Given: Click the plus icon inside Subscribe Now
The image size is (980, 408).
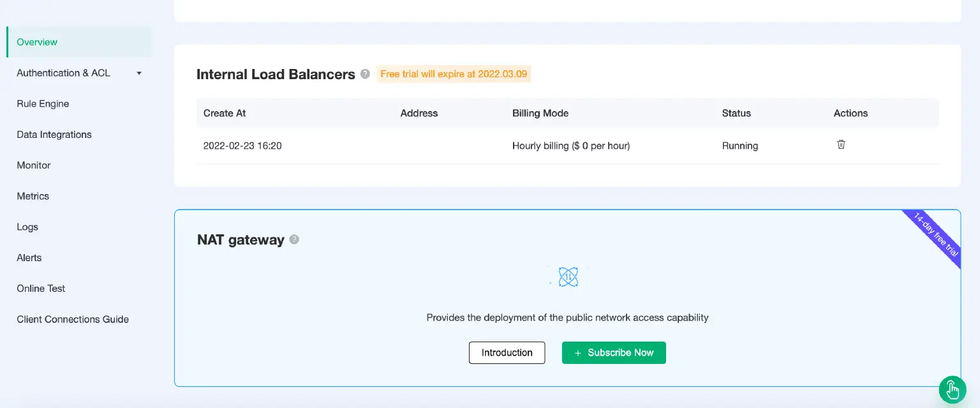Looking at the screenshot, I should 577,352.
